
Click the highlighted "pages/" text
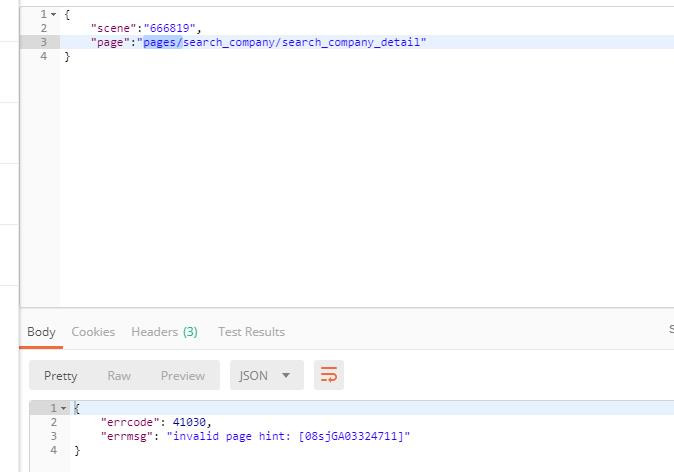coord(163,43)
